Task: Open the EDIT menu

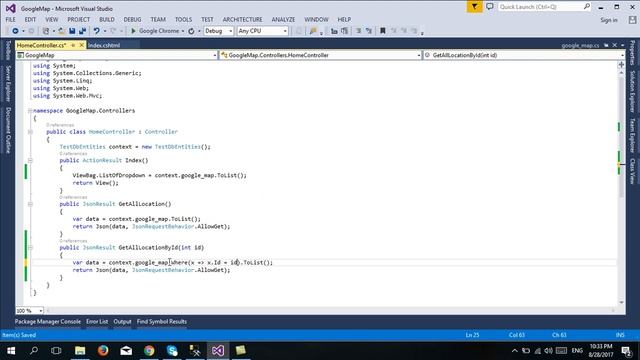Action: 30,20
